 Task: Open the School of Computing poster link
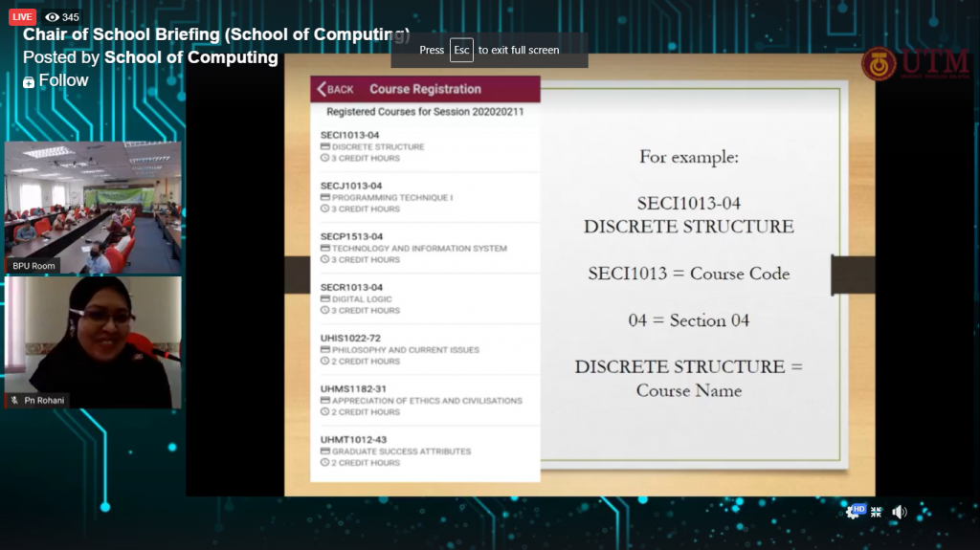[190, 57]
